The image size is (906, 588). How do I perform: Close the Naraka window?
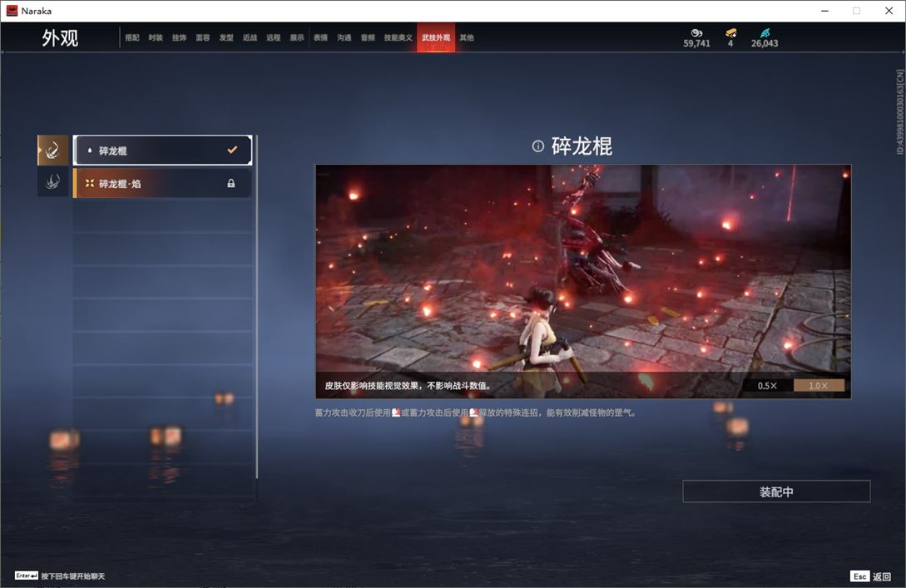tap(889, 11)
